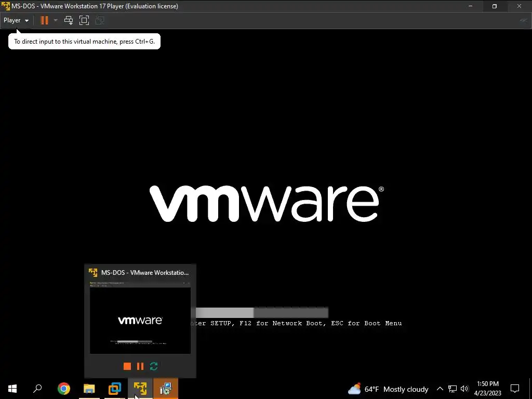Restart the VM from preview thumbnail
Screen dimensions: 532x399
(154, 366)
